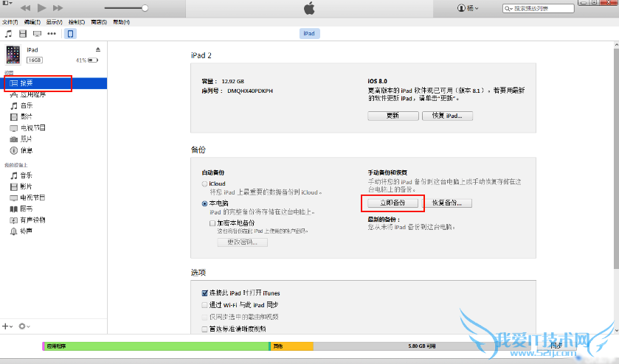Click the iPad device thumbnail in sidebar
Screen dimensions: 619x364
coord(13,55)
